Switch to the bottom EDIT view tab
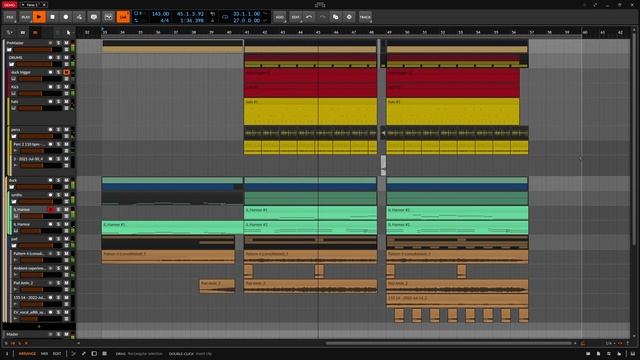This screenshot has height=360, width=640. (57, 353)
